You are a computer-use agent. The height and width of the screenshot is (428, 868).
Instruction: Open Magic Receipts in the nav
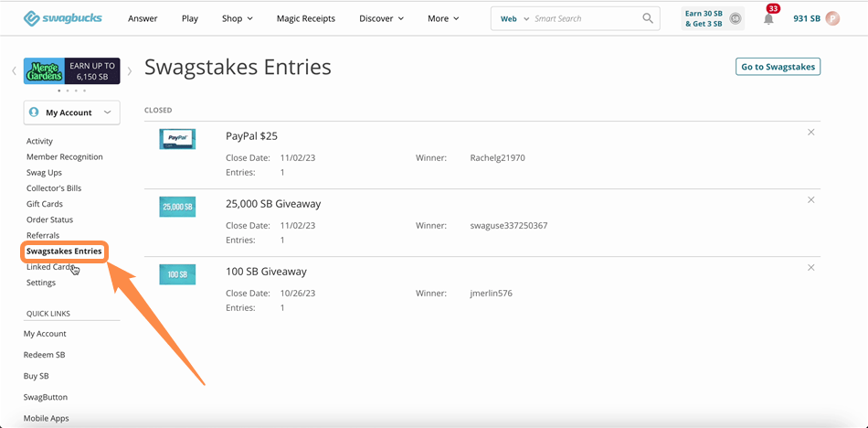tap(306, 18)
